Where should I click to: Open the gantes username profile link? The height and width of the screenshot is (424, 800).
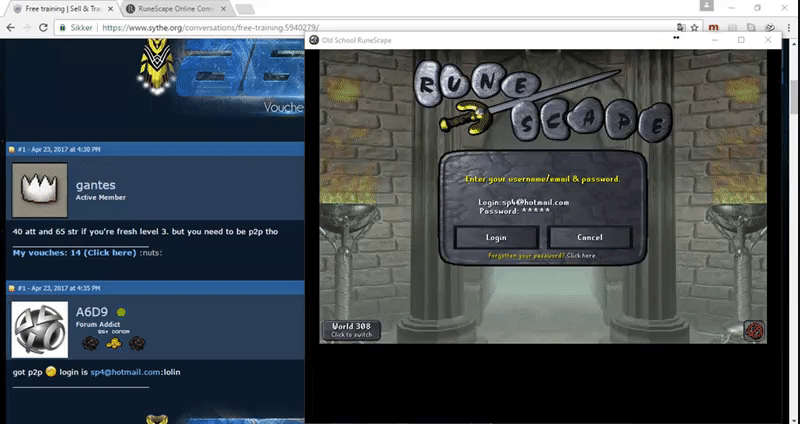[x=95, y=185]
